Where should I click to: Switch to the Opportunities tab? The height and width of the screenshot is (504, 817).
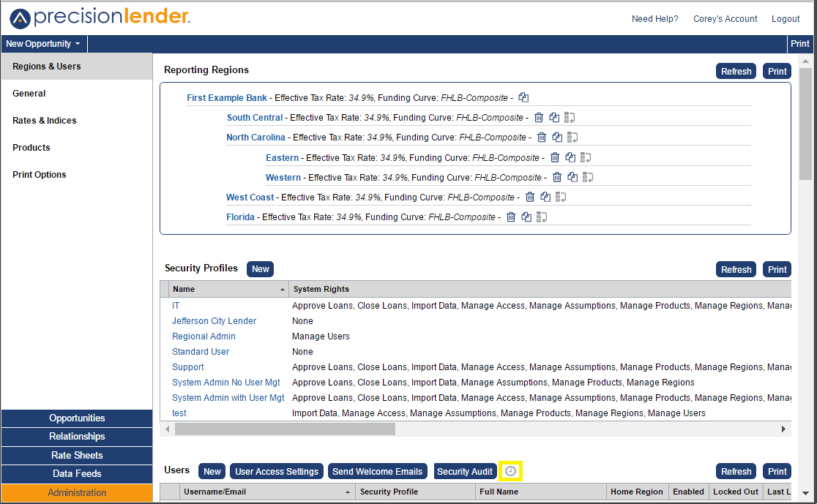[77, 418]
